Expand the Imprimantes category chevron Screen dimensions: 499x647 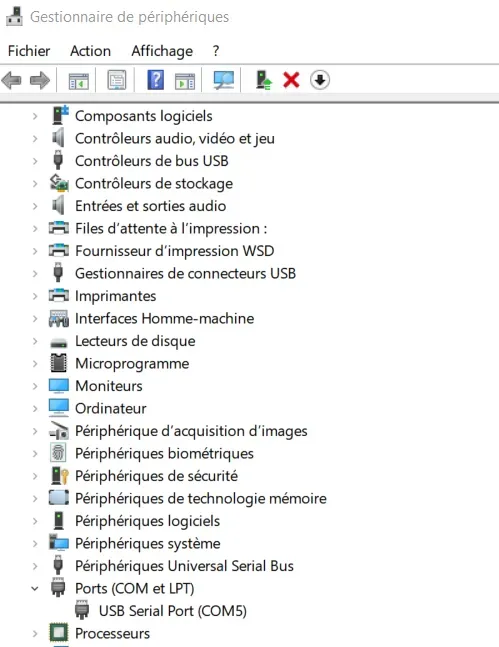click(35, 296)
